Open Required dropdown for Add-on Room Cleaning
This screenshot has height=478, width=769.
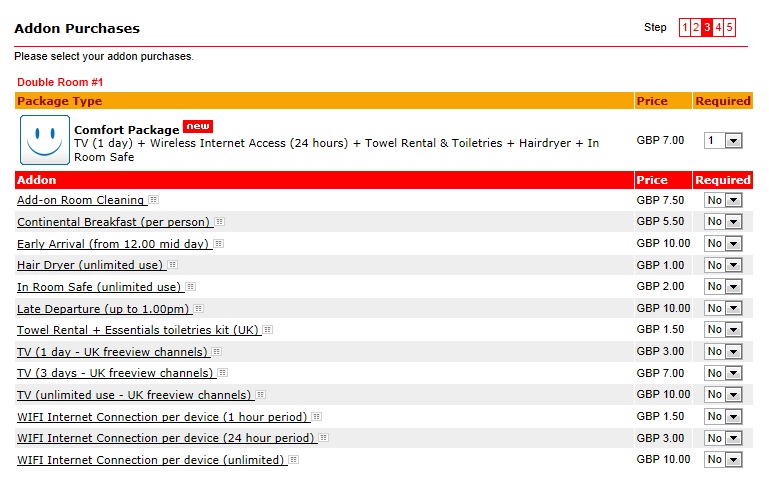point(723,200)
